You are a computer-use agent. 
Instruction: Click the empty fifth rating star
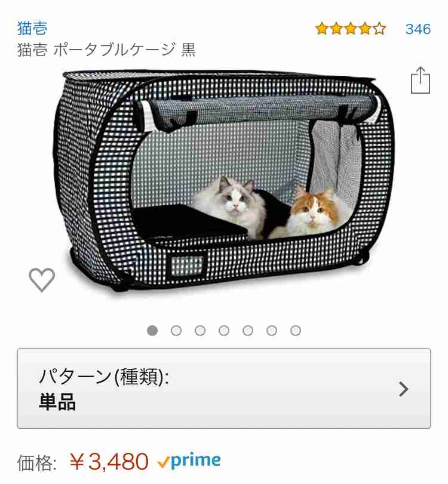[379, 29]
